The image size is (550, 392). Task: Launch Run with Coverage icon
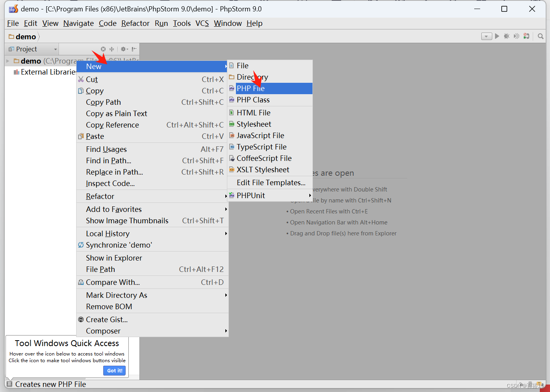tap(516, 36)
